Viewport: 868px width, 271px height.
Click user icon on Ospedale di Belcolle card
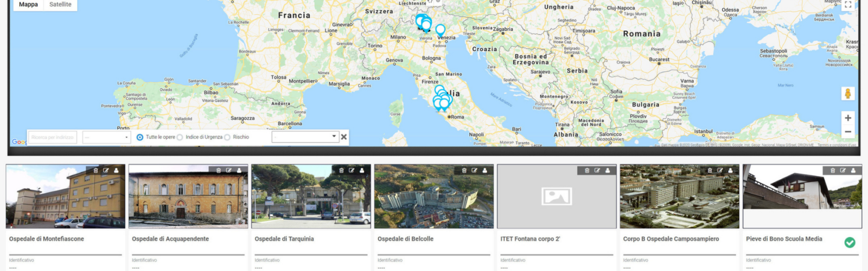click(x=485, y=170)
